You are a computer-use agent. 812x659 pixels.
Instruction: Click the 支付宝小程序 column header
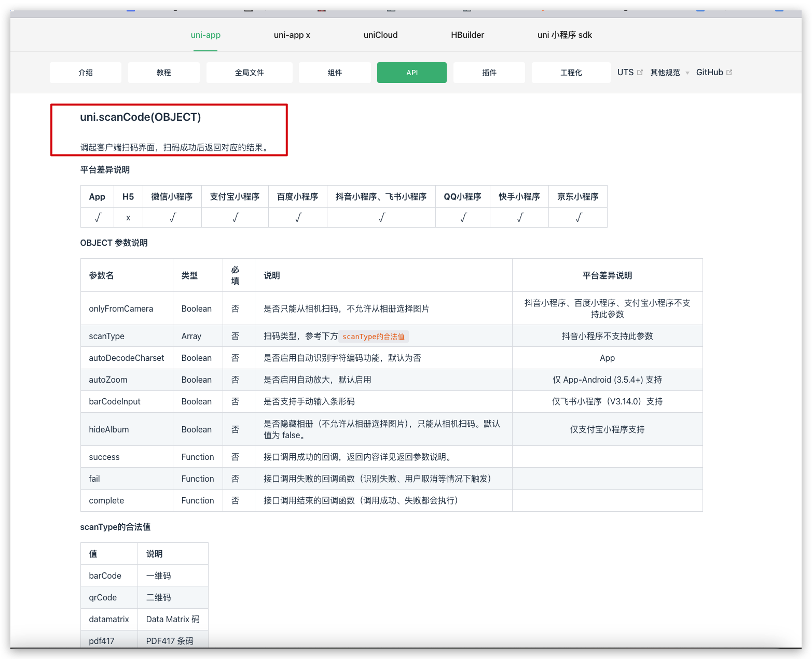point(235,197)
